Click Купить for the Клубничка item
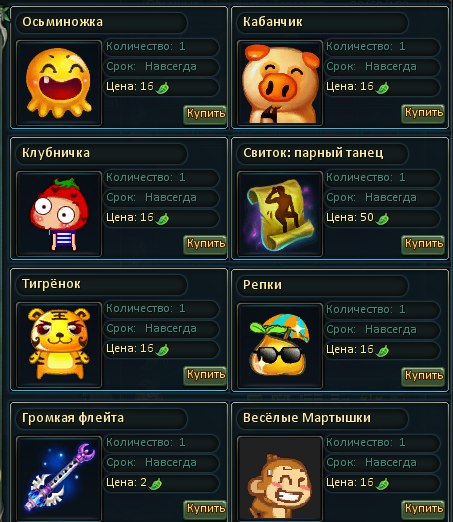This screenshot has height=522, width=453. pyautogui.click(x=205, y=244)
